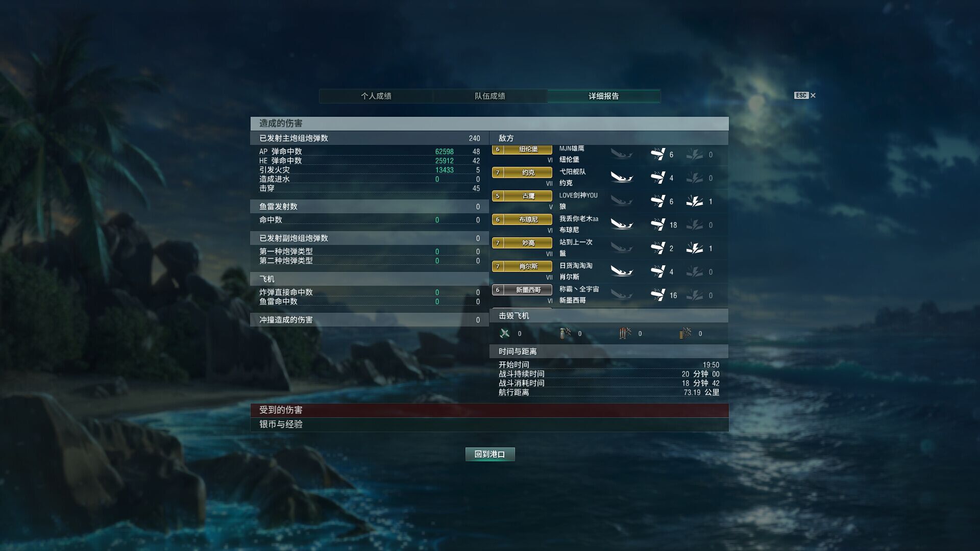This screenshot has height=551, width=980.
Task: Click the 纽伦堡 enemy ship badge
Action: [x=522, y=149]
